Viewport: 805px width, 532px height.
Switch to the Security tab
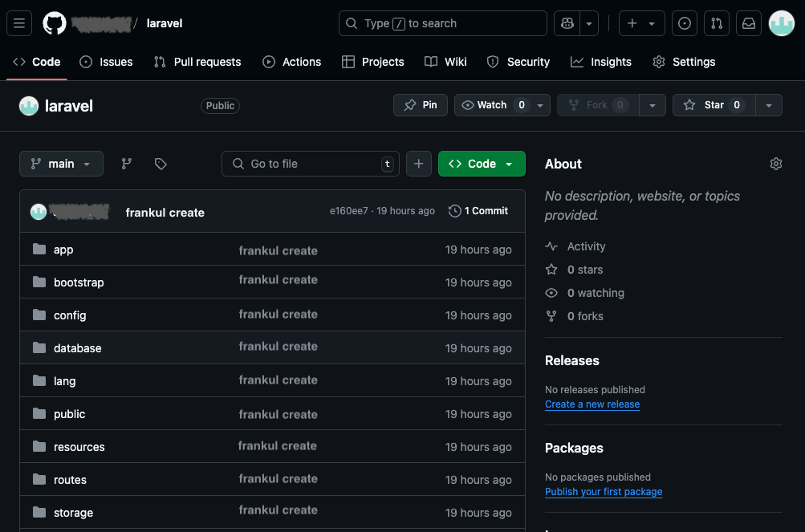(x=518, y=62)
